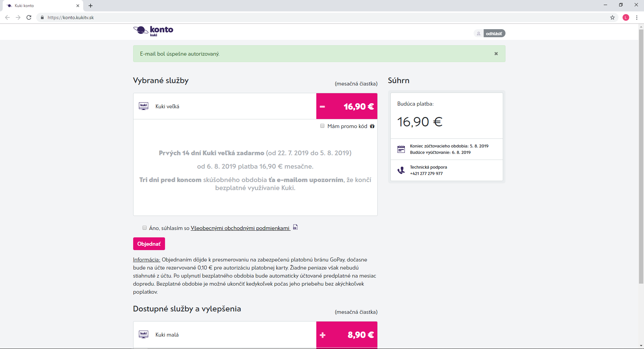Click the scrollbar down arrow
This screenshot has width=644, height=349.
click(641, 346)
